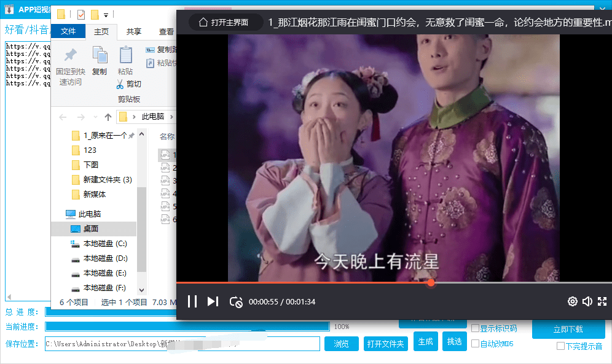Image resolution: width=612 pixels, height=364 pixels.
Task: Switch to the 查看 ribbon tab
Action: coord(167,31)
